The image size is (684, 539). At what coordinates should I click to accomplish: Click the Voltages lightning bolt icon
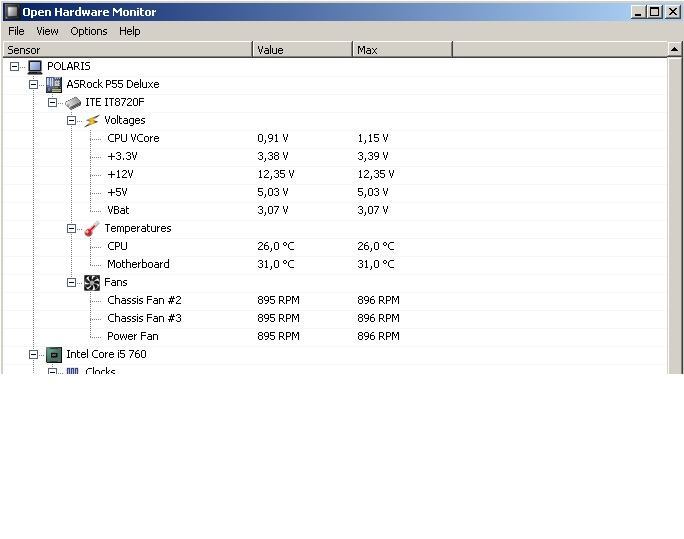92,121
